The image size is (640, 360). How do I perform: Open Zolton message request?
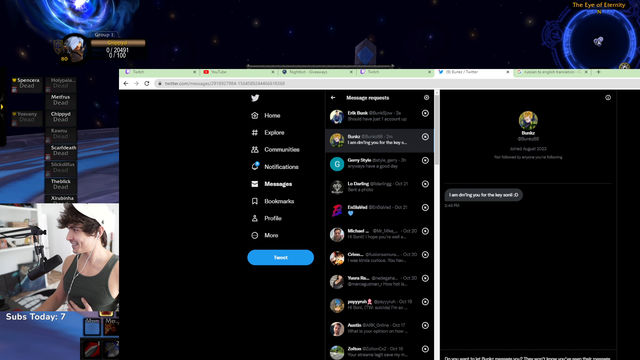click(380, 351)
